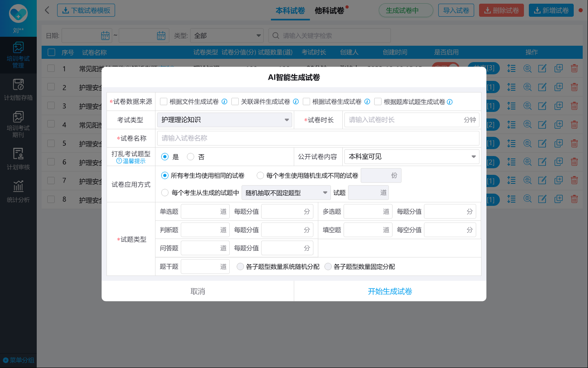Click the info icon after 根据题库试题生成试卷
Viewport: 588px width, 368px height.
click(450, 102)
